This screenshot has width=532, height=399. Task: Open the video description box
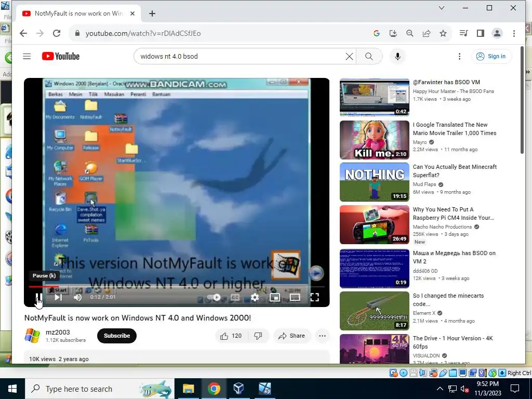click(x=177, y=357)
